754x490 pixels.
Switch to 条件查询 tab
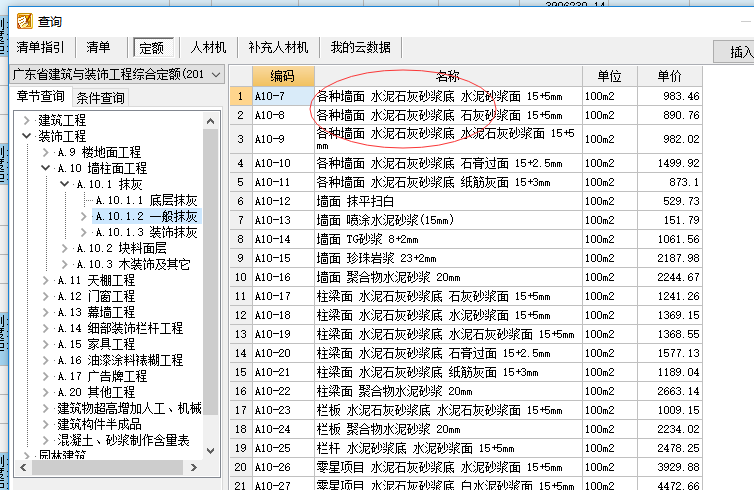point(101,98)
